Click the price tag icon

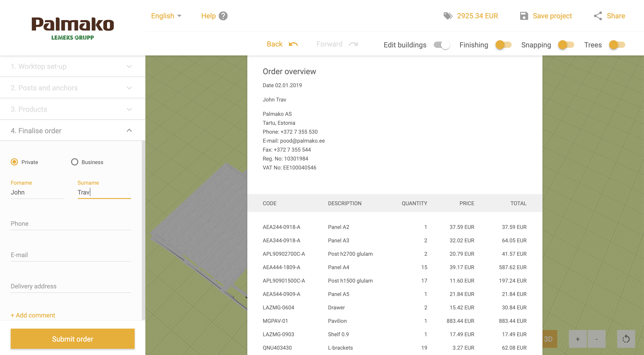[x=448, y=16]
